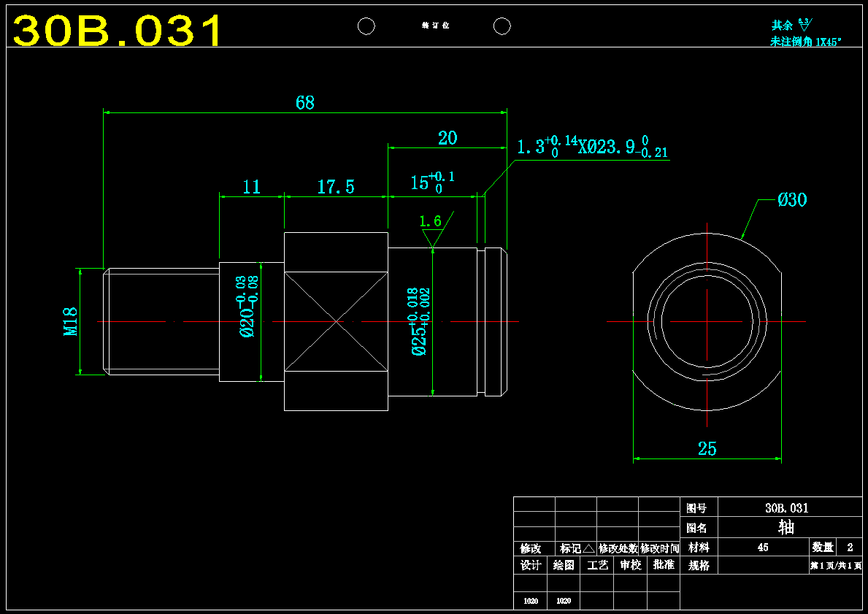Select the 1.6 surface roughness symbol
The height and width of the screenshot is (614, 868).
tap(437, 229)
